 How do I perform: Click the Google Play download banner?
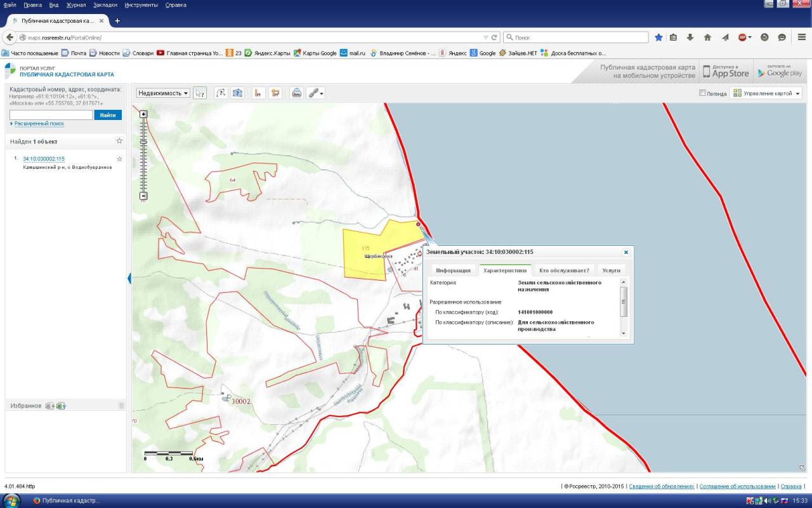780,72
